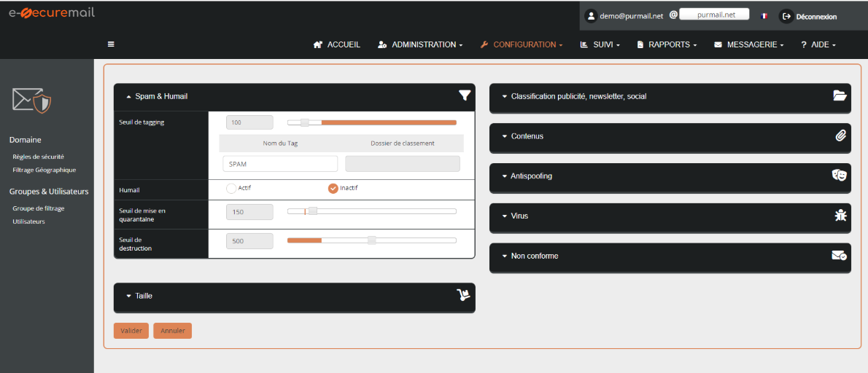Click the theater masks Antispoofing icon

coord(840,175)
